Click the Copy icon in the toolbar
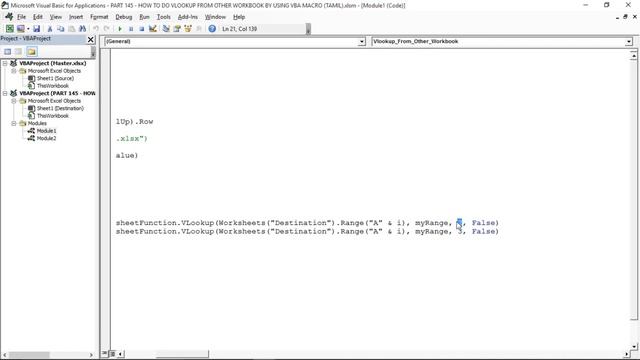 click(x=60, y=29)
